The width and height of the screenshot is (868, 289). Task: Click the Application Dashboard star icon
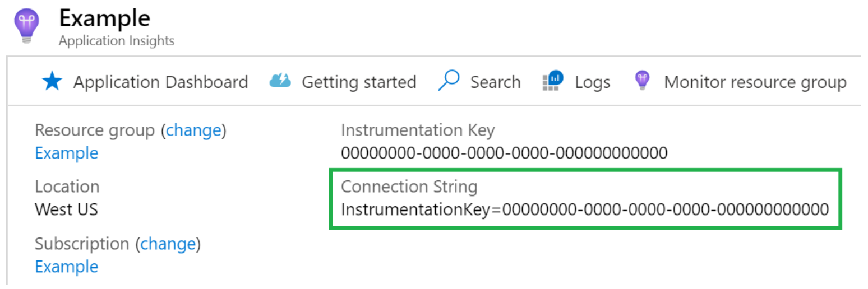coord(52,82)
